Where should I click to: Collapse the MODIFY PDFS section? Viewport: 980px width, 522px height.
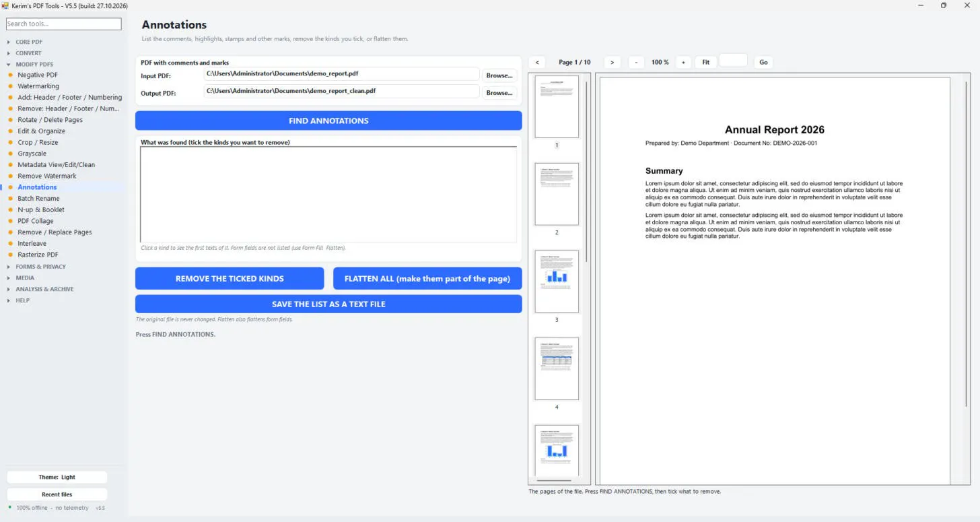(x=34, y=65)
